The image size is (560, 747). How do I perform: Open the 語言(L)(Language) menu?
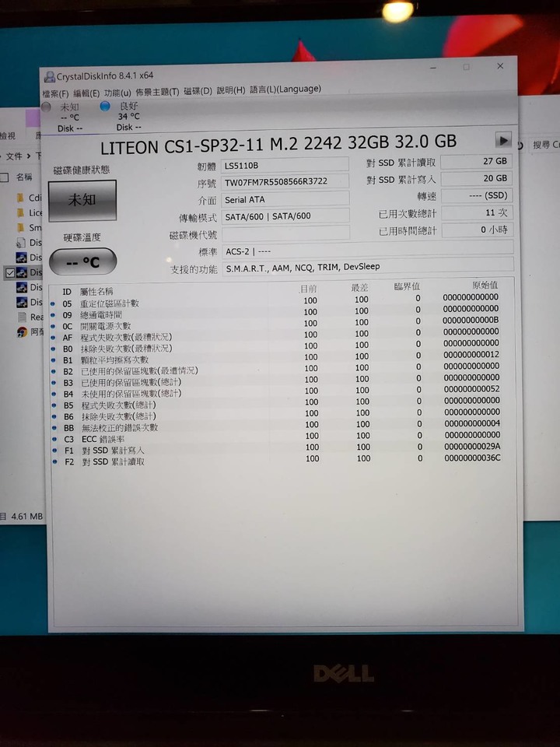[285, 89]
